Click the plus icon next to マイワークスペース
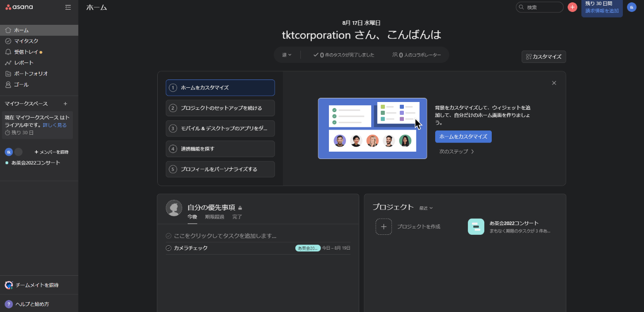The width and height of the screenshot is (644, 312). pyautogui.click(x=65, y=104)
